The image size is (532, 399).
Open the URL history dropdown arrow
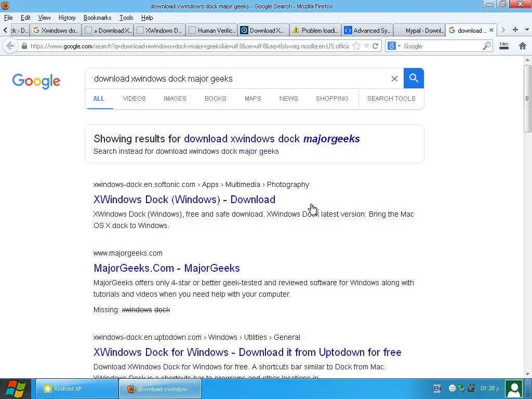coord(366,46)
